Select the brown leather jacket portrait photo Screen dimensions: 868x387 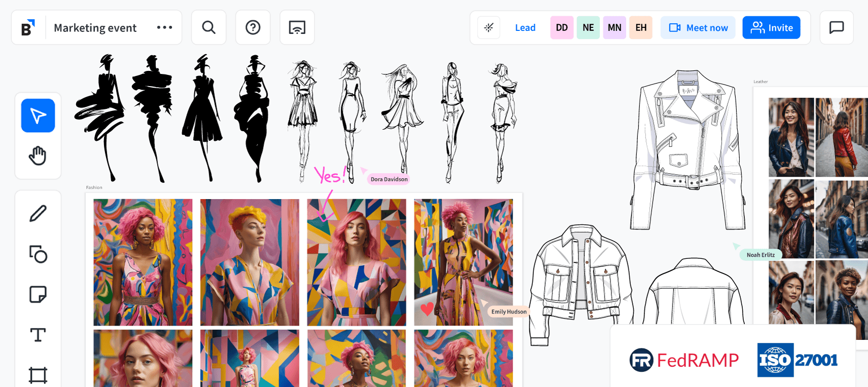(x=791, y=219)
